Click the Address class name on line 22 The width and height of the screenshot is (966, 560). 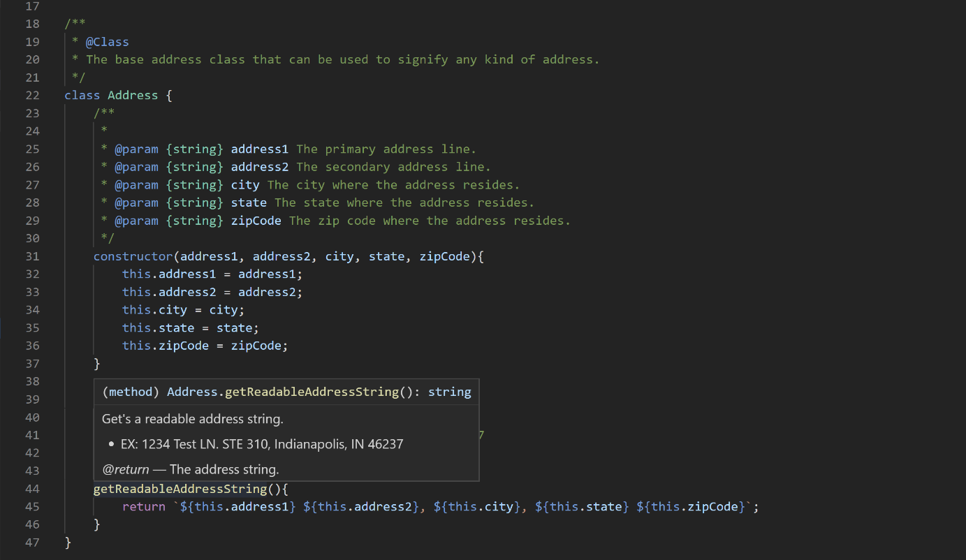tap(133, 95)
